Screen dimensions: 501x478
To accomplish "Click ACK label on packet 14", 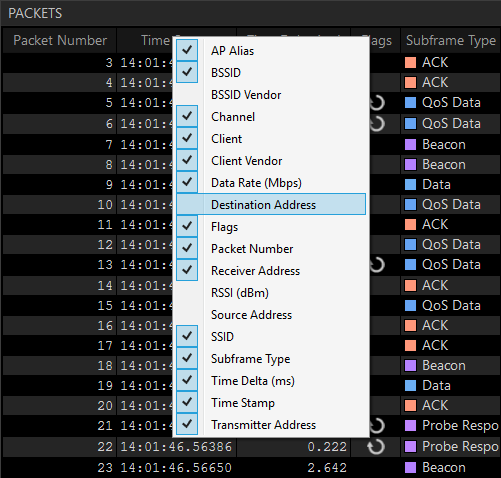I will [435, 286].
